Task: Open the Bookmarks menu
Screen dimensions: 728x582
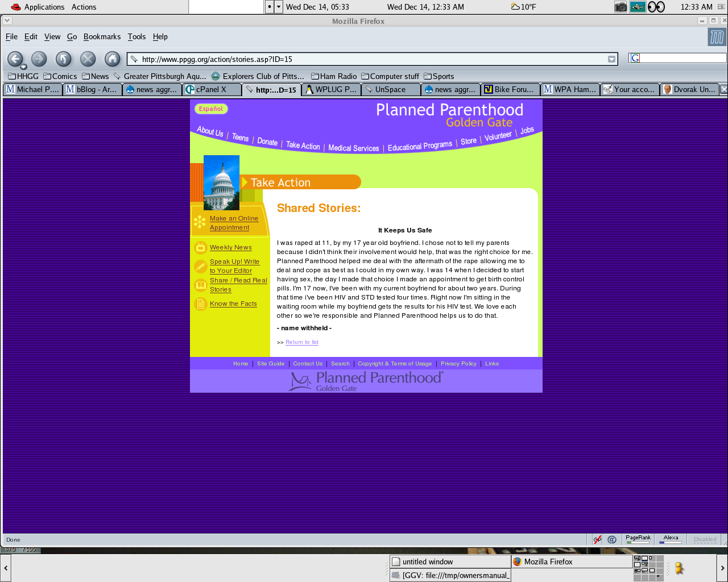Action: coord(102,36)
